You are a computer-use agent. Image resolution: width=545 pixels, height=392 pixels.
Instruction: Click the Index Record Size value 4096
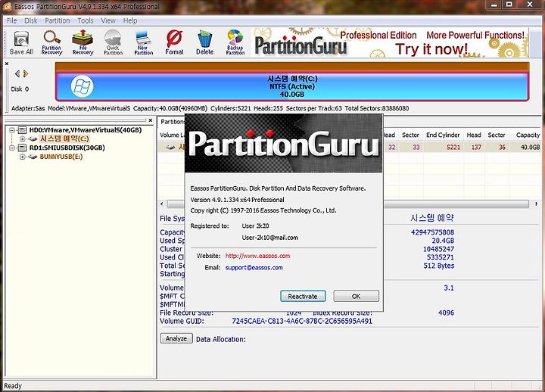(x=446, y=313)
